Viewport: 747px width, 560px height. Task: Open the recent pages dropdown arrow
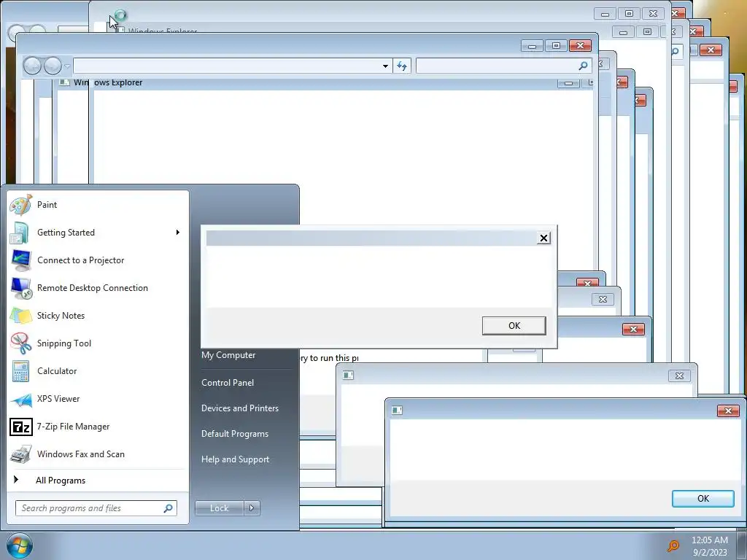point(67,66)
